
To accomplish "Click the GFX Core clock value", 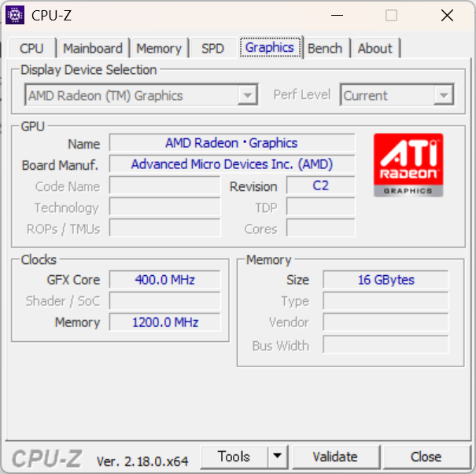I will coord(164,280).
